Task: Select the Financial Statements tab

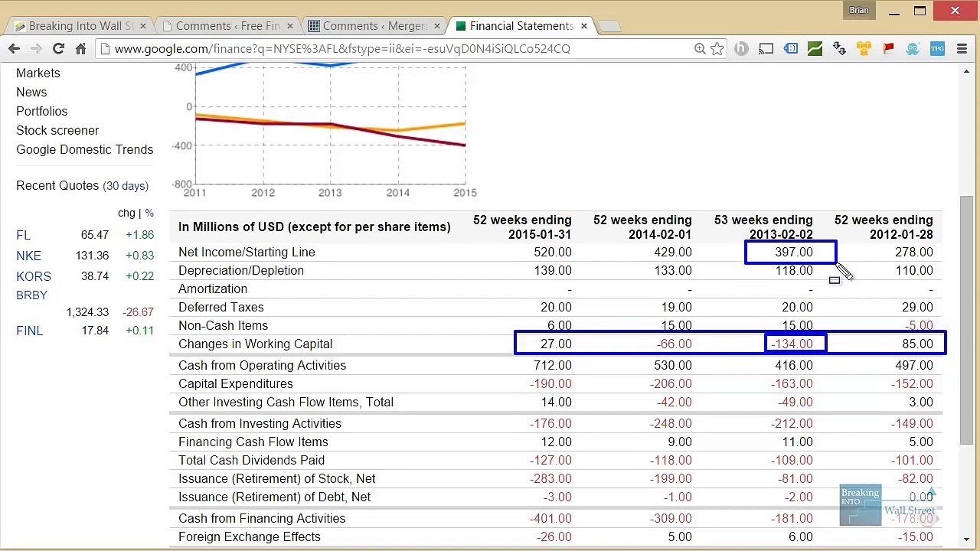Action: tap(521, 26)
